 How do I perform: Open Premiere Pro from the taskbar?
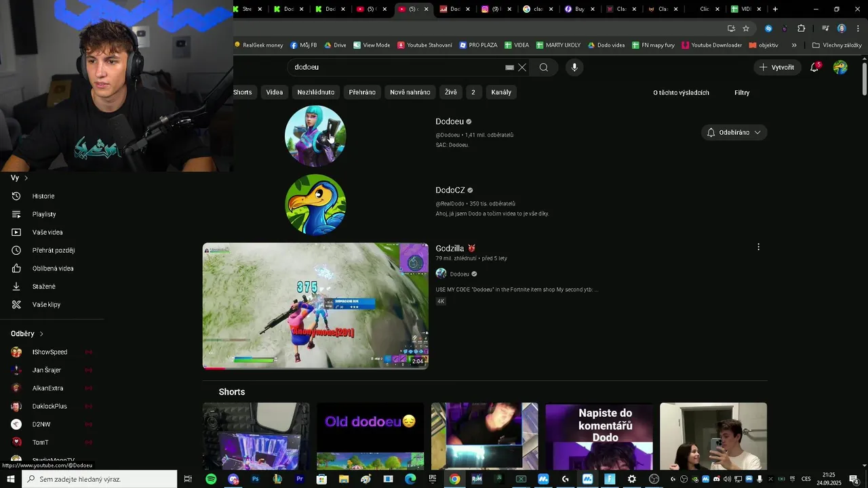[x=300, y=479]
